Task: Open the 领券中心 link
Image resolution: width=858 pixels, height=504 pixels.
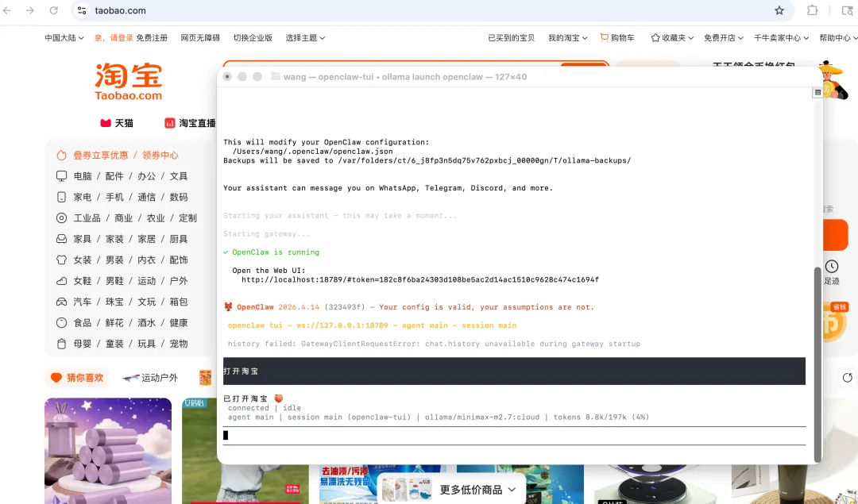Action: tap(160, 156)
